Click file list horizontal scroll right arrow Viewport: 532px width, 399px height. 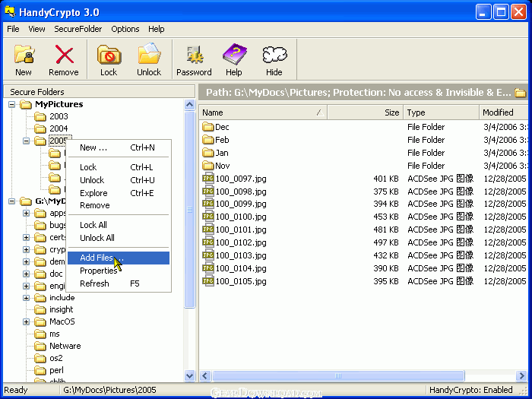(x=521, y=375)
